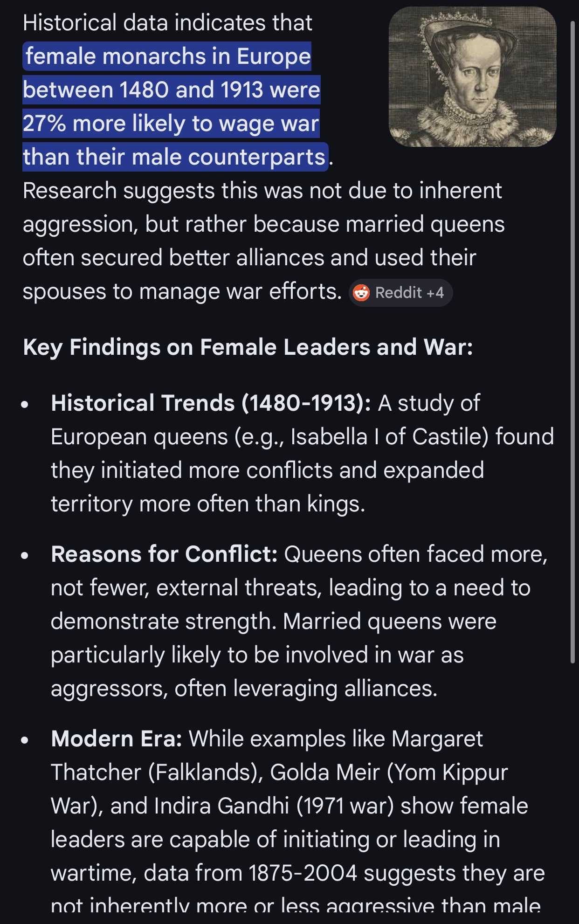Tap the opening line 'Historical data indicates that'
Viewport: 579px width, 924px height.
pyautogui.click(x=167, y=23)
